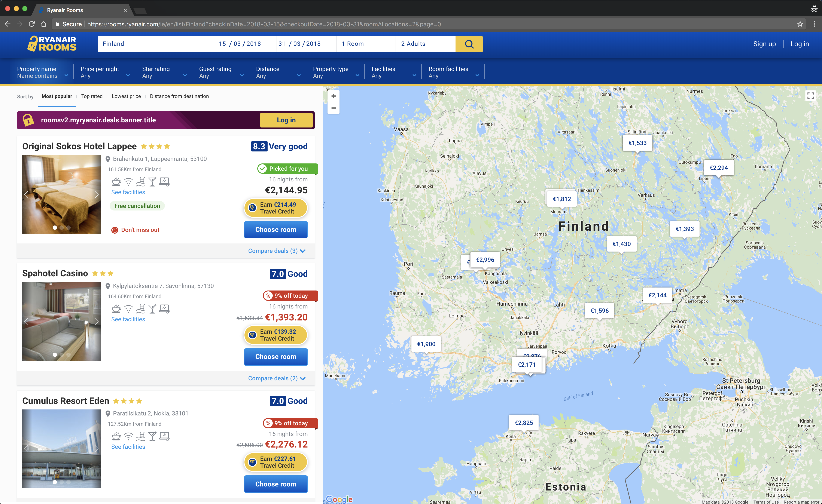The width and height of the screenshot is (822, 504).
Task: Reload the current page
Action: click(32, 24)
